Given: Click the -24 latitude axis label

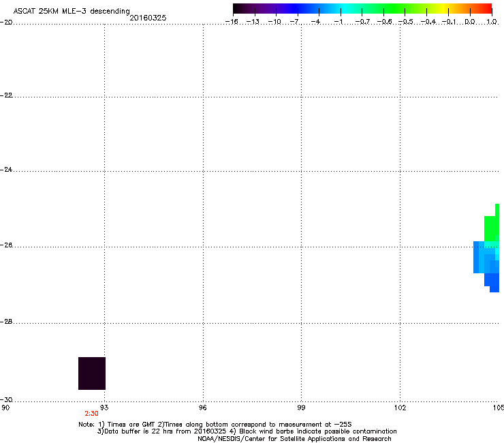Looking at the screenshot, I should [6, 169].
